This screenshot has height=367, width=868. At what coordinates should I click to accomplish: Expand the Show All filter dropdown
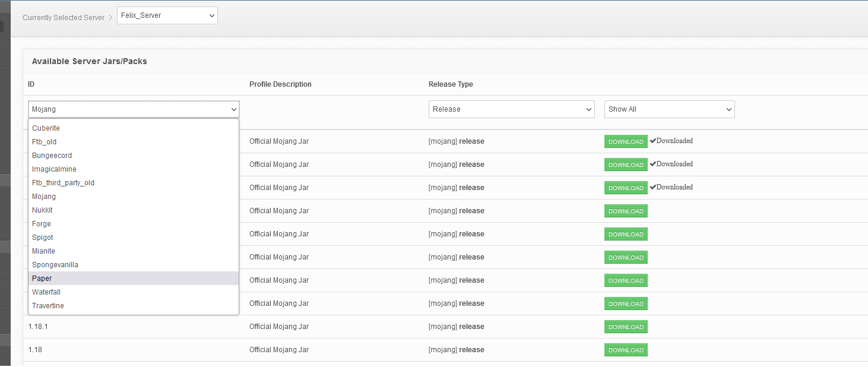[x=669, y=109]
